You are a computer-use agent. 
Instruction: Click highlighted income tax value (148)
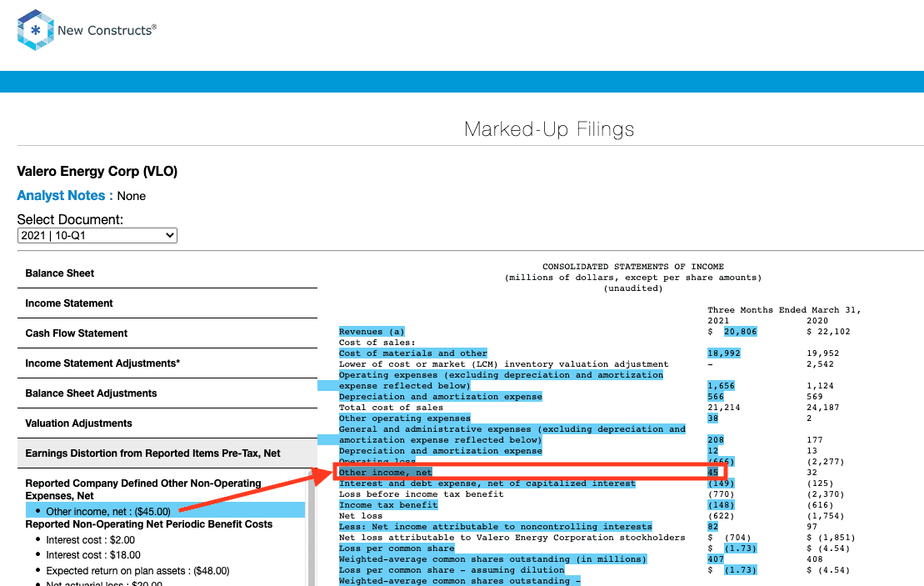[x=721, y=505]
